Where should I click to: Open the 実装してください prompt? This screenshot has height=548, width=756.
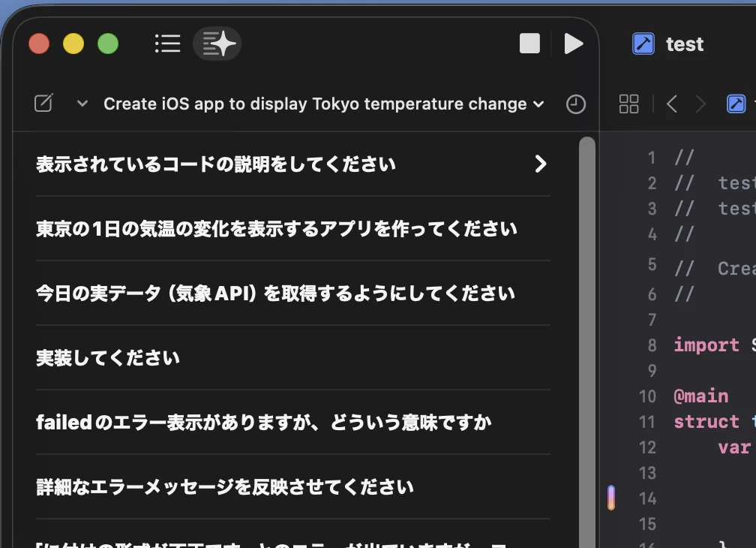(x=108, y=358)
